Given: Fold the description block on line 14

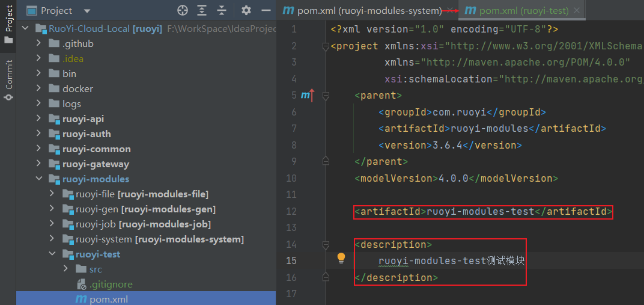Looking at the screenshot, I should (x=326, y=245).
